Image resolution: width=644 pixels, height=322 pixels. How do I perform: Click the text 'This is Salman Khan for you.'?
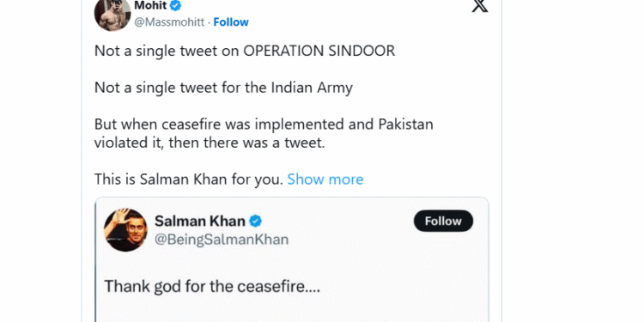(189, 179)
